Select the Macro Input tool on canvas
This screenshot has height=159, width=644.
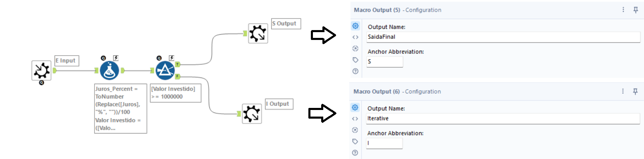point(41,70)
